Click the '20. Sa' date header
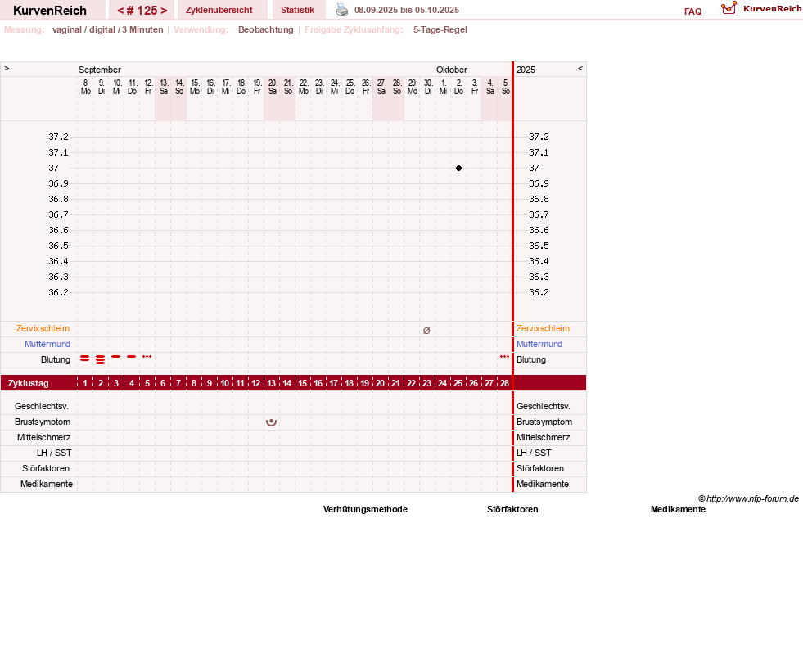 (273, 87)
